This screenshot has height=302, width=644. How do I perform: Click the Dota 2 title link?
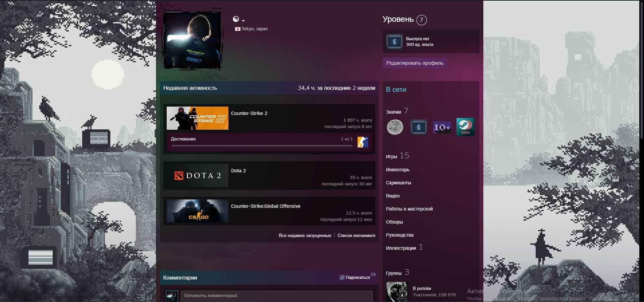238,171
